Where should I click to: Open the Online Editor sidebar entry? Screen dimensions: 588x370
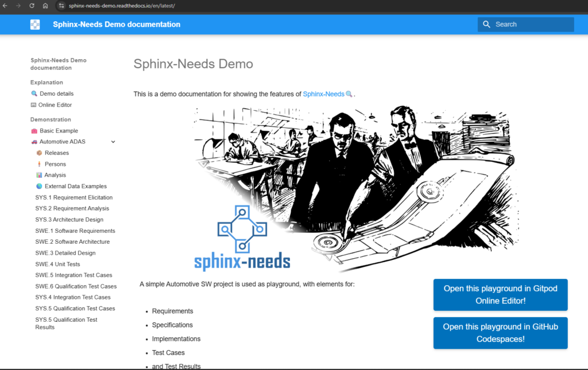55,105
